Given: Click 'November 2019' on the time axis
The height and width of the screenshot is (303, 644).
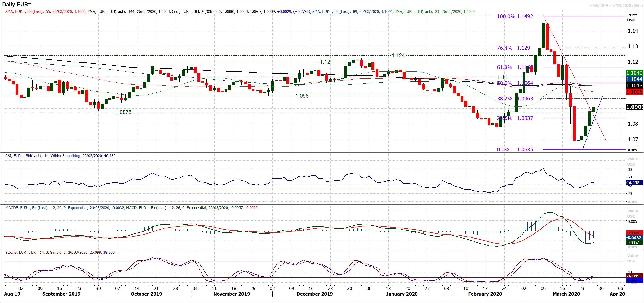Looking at the screenshot, I should (232, 294).
